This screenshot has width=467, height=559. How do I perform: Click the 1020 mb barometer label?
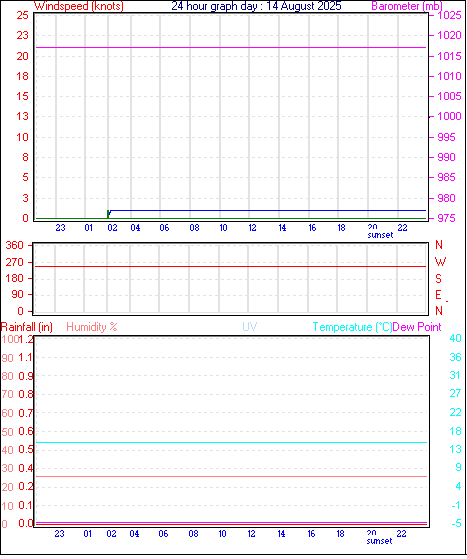tap(449, 35)
